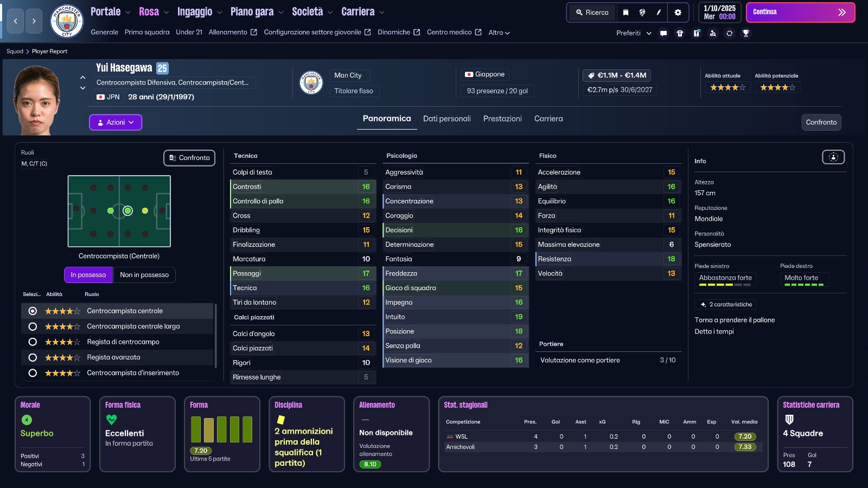Screen dimensions: 868x488
Task: Open settings gear icon in top toolbar
Action: pyautogui.click(x=678, y=12)
